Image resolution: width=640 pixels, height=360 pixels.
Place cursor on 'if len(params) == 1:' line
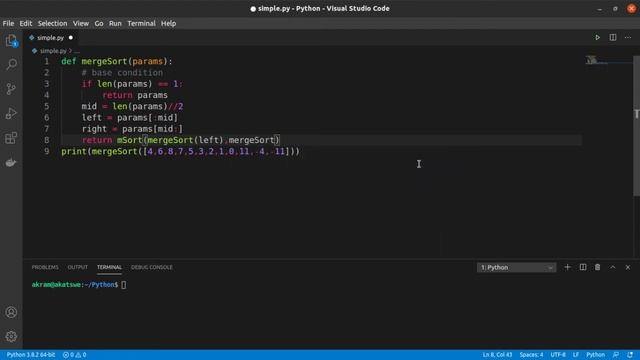pos(132,84)
